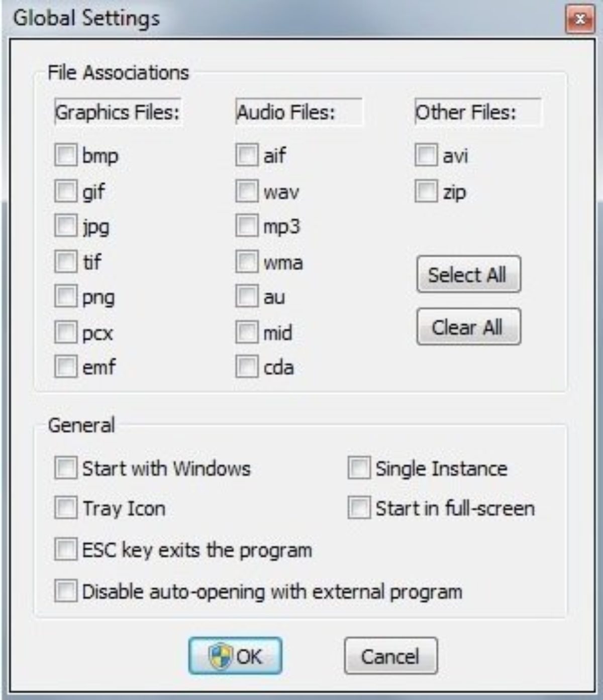Tick the jpg file association box
This screenshot has width=603, height=700.
click(x=66, y=226)
